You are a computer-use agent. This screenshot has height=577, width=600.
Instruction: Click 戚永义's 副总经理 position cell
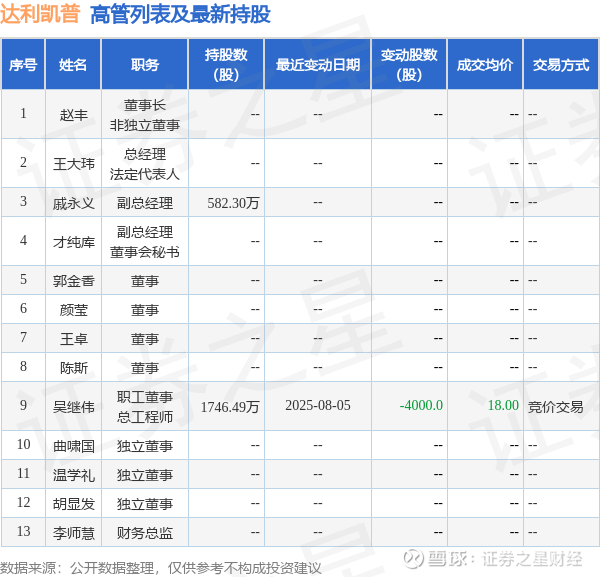[x=145, y=203]
